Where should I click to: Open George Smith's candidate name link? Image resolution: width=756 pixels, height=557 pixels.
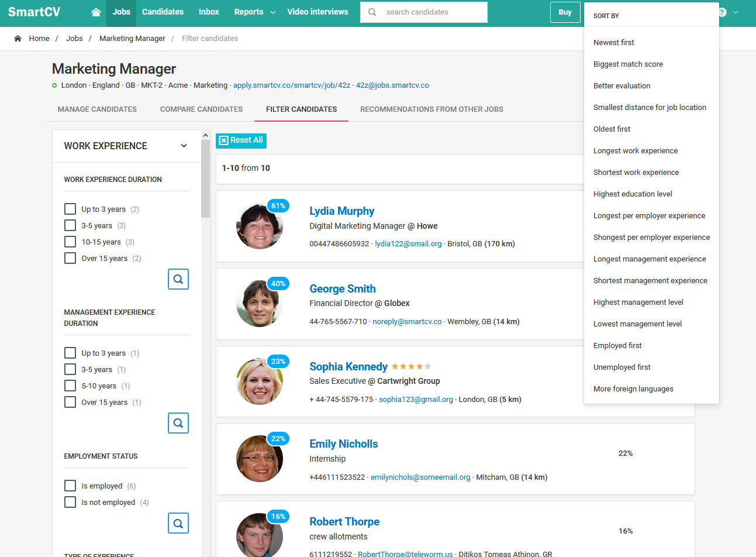343,289
